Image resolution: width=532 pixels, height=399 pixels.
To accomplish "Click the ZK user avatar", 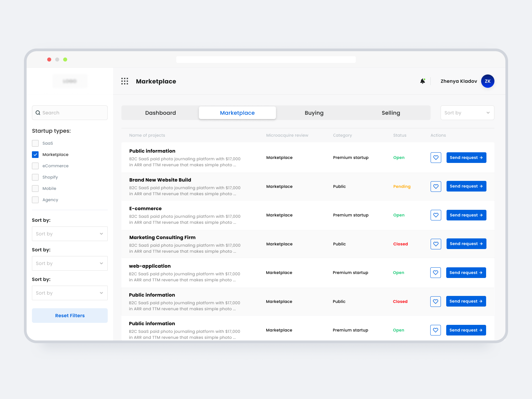I will click(x=488, y=81).
